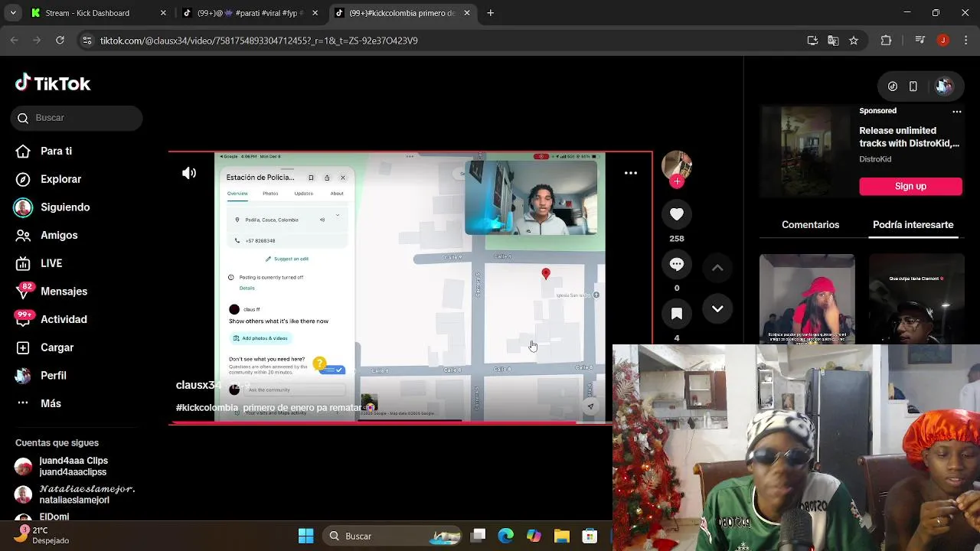Screen dimensions: 980x551
Task: View site information icon in address bar
Action: pos(87,41)
